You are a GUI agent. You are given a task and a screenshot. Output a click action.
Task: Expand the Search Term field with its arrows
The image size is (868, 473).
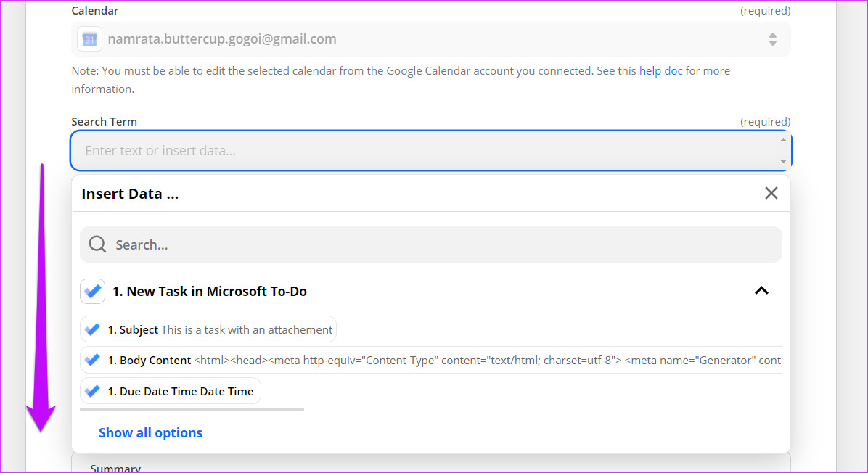[x=783, y=150]
